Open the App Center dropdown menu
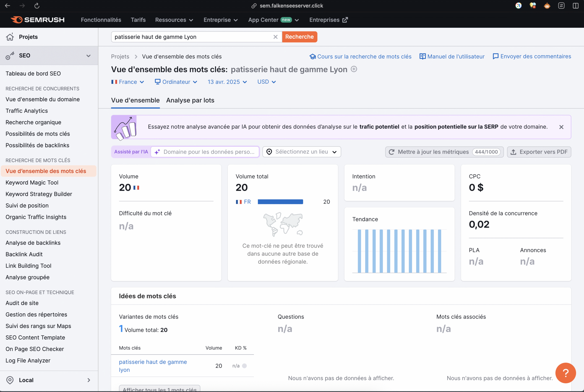 (273, 20)
